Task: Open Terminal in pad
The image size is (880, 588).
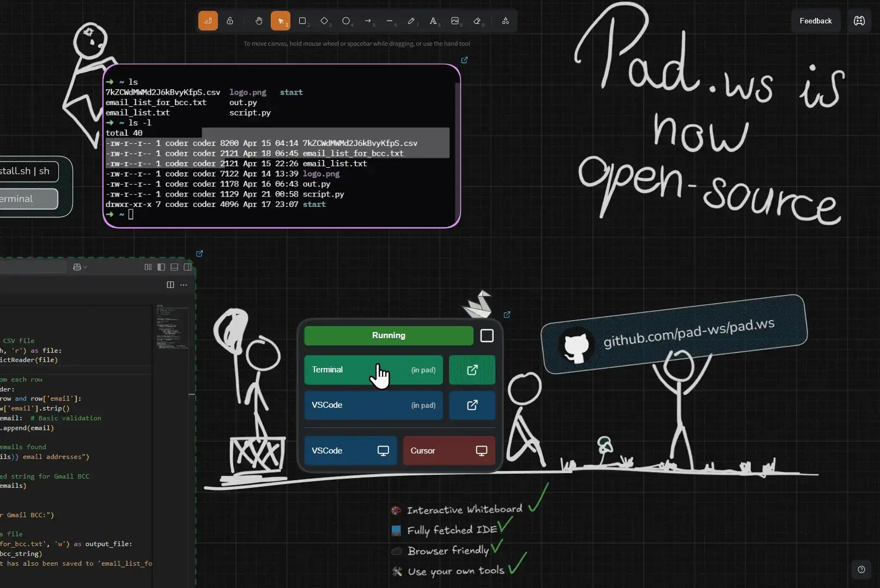Action: [373, 370]
